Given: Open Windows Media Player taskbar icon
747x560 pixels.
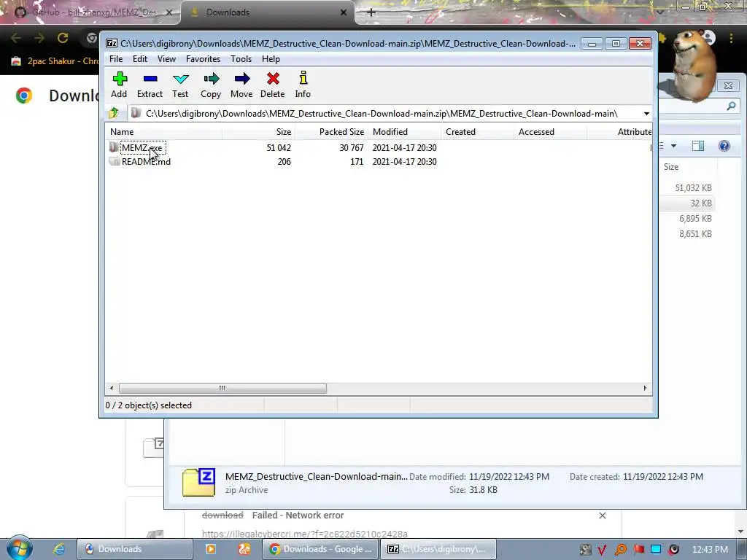Looking at the screenshot, I should (210, 549).
